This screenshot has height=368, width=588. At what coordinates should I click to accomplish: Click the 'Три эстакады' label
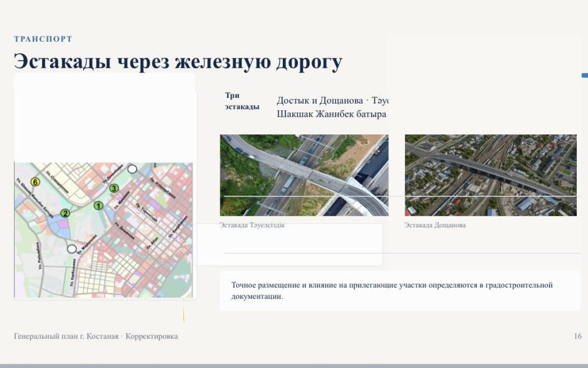(x=242, y=101)
